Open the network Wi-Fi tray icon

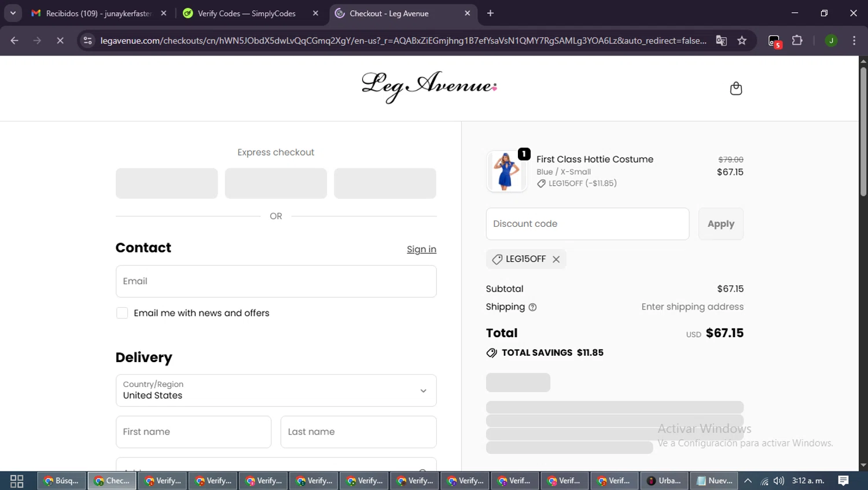764,481
